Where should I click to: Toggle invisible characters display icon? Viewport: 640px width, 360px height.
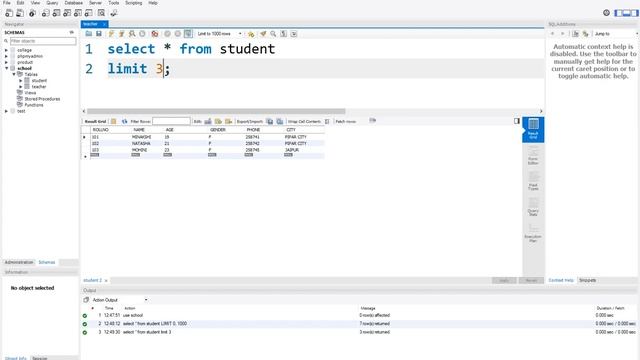tap(284, 34)
